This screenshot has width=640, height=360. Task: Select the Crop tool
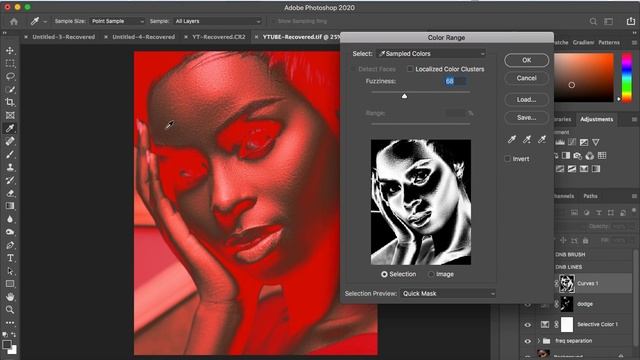tap(10, 102)
